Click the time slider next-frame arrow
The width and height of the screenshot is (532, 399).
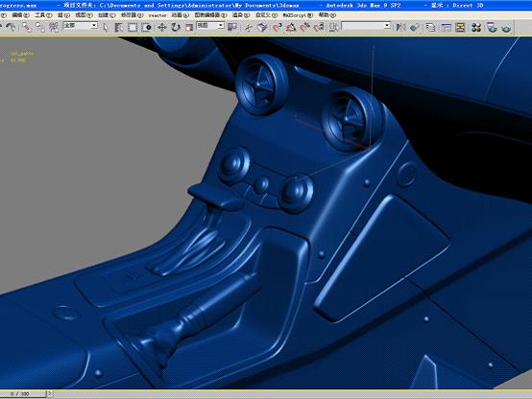tap(50, 393)
